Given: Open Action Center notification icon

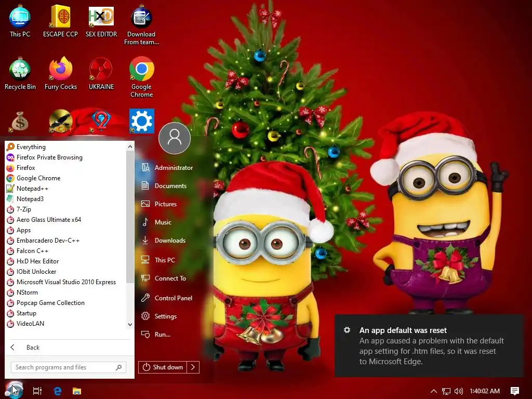Looking at the screenshot, I should 515,391.
